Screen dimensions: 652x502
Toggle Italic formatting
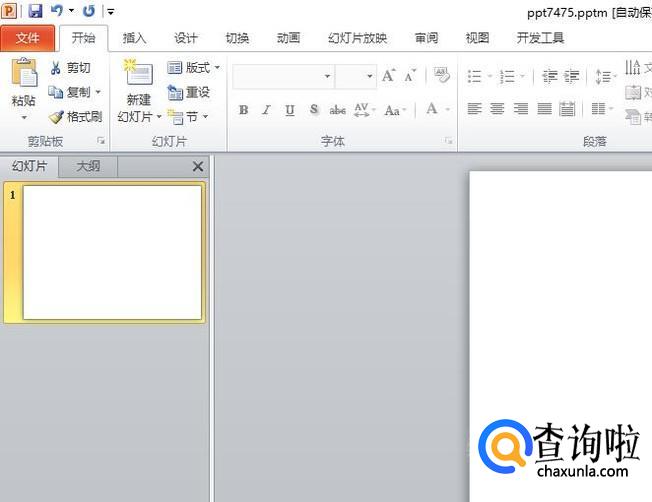click(266, 109)
